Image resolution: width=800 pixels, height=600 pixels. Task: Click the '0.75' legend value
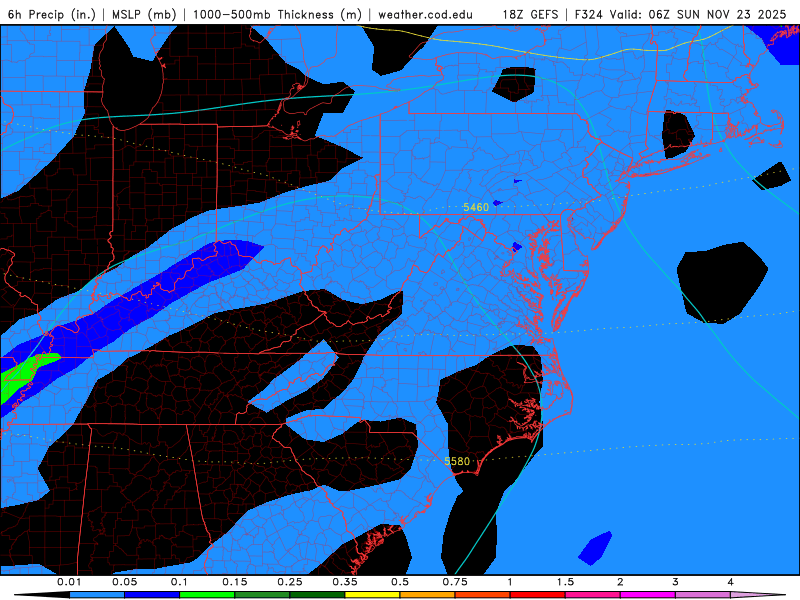[x=455, y=582]
